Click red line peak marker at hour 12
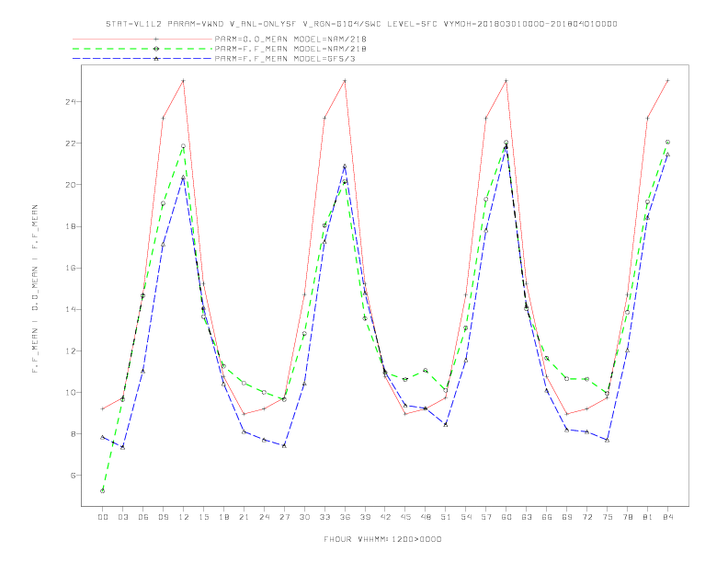 pyautogui.click(x=184, y=81)
